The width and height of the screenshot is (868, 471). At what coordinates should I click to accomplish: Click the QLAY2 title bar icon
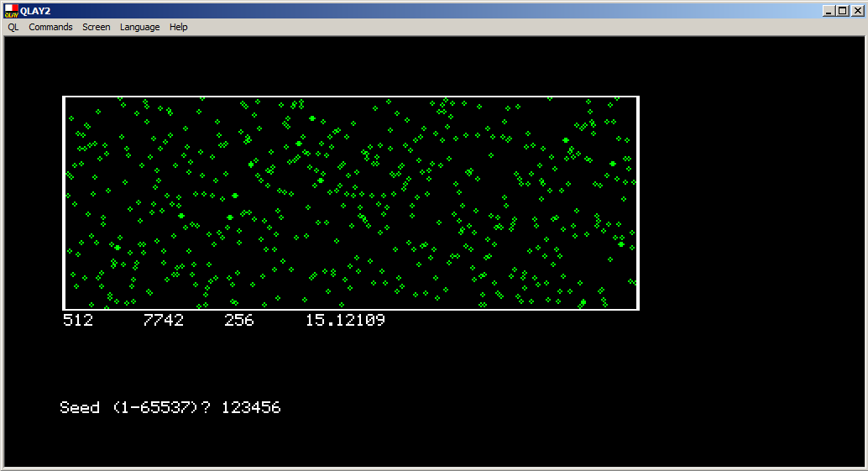11,11
